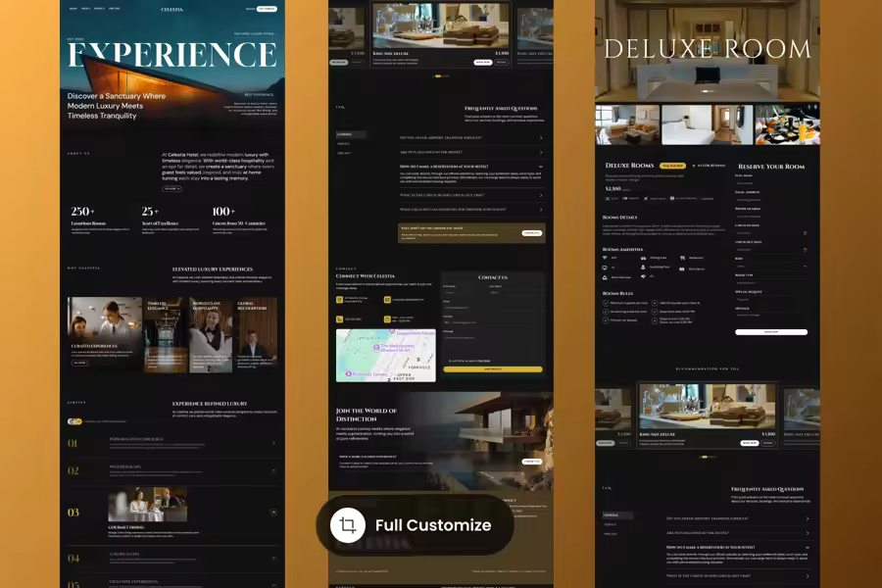This screenshot has width=882, height=588.
Task: Expand the airport transfer services FAQ question
Action: click(540, 137)
